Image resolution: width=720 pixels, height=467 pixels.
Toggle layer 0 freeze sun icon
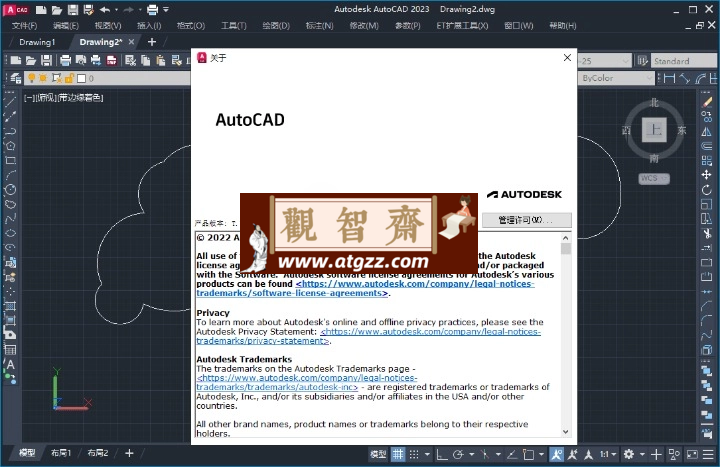(x=43, y=78)
